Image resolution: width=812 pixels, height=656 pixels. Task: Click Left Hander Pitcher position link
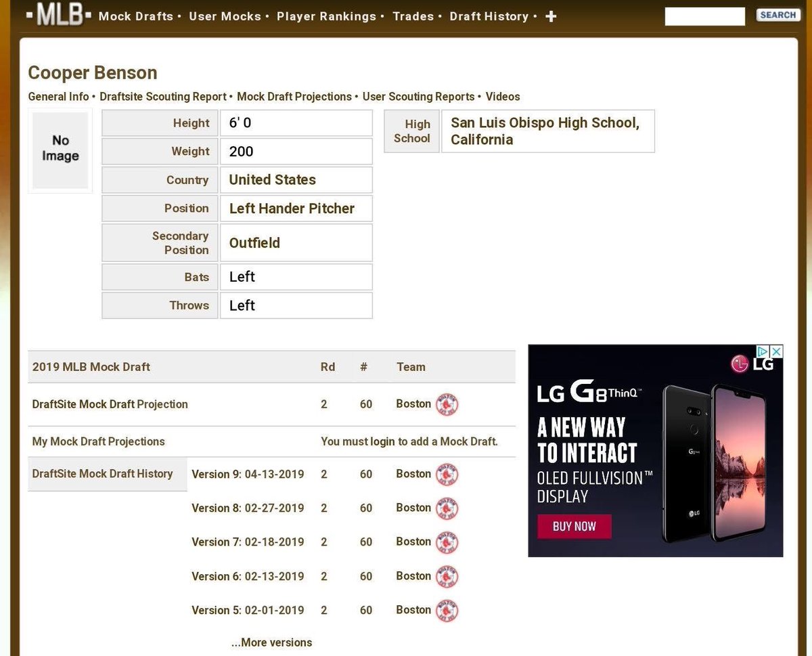click(292, 209)
